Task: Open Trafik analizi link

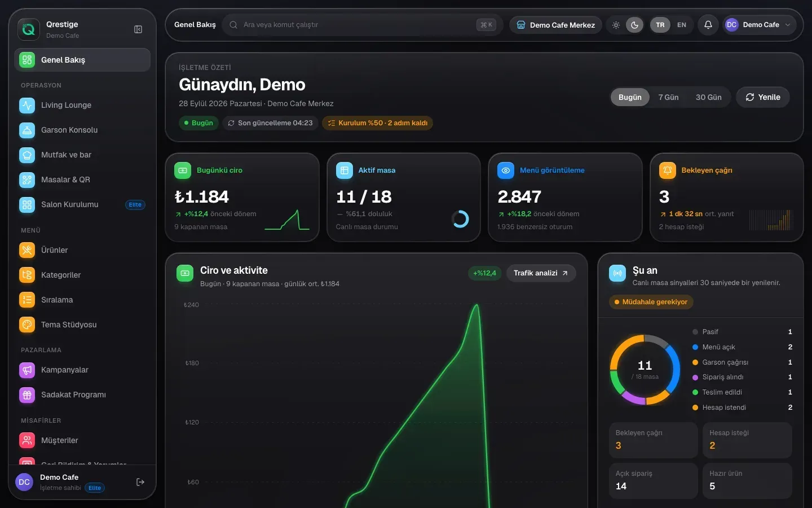Action: coord(541,273)
